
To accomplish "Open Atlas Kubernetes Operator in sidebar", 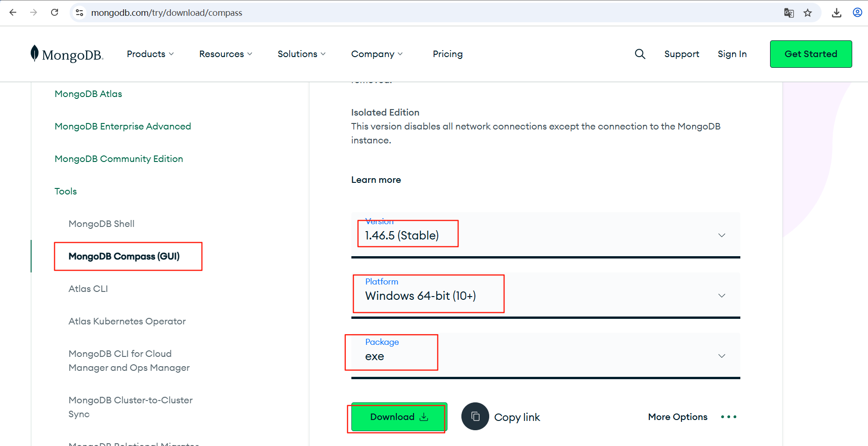I will click(x=127, y=321).
